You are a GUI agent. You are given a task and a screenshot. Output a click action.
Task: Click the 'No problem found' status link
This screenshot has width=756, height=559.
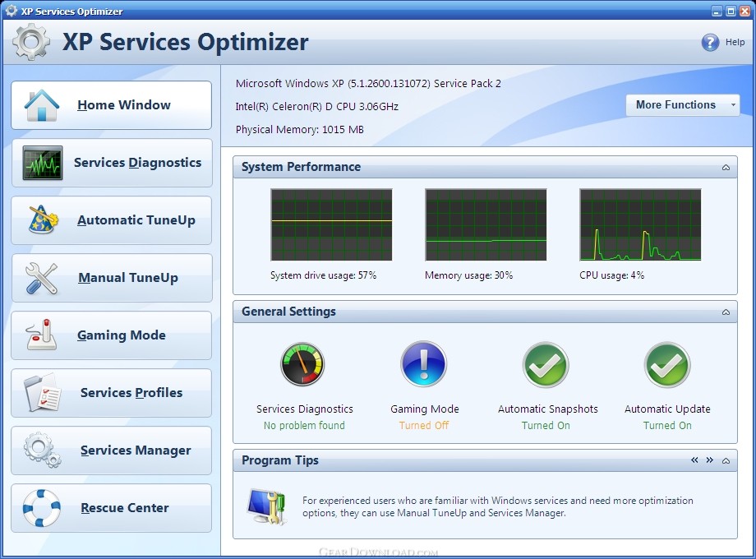pyautogui.click(x=304, y=425)
